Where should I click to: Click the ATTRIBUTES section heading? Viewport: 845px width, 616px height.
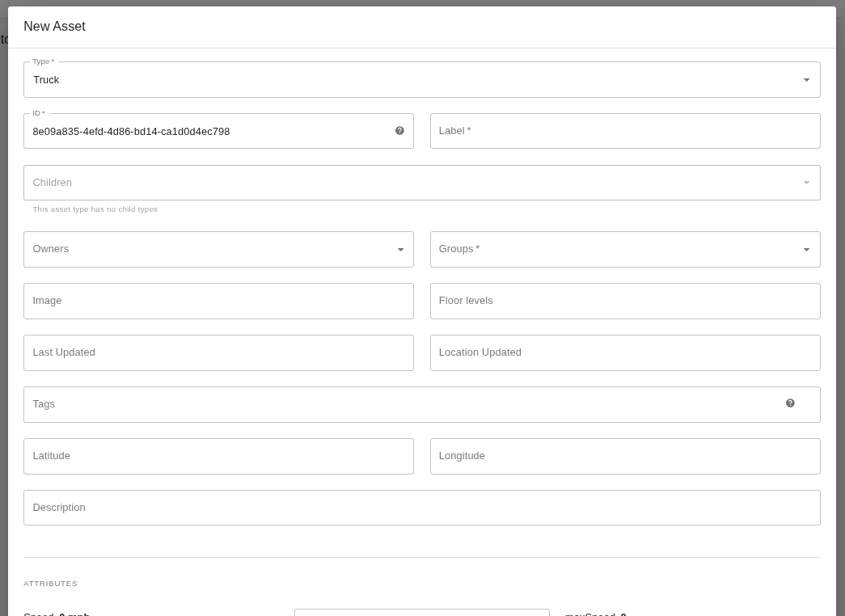50,584
